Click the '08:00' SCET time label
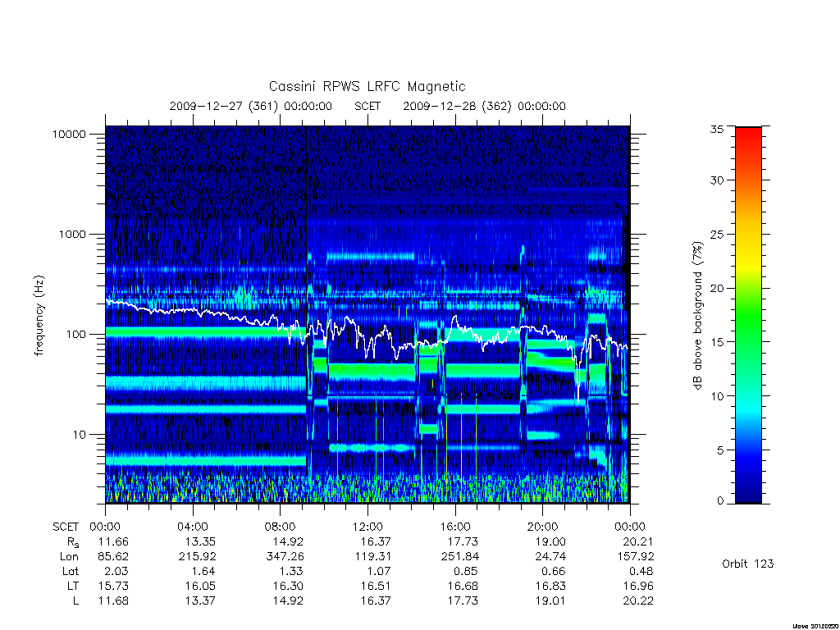The height and width of the screenshot is (630, 840). 281,527
